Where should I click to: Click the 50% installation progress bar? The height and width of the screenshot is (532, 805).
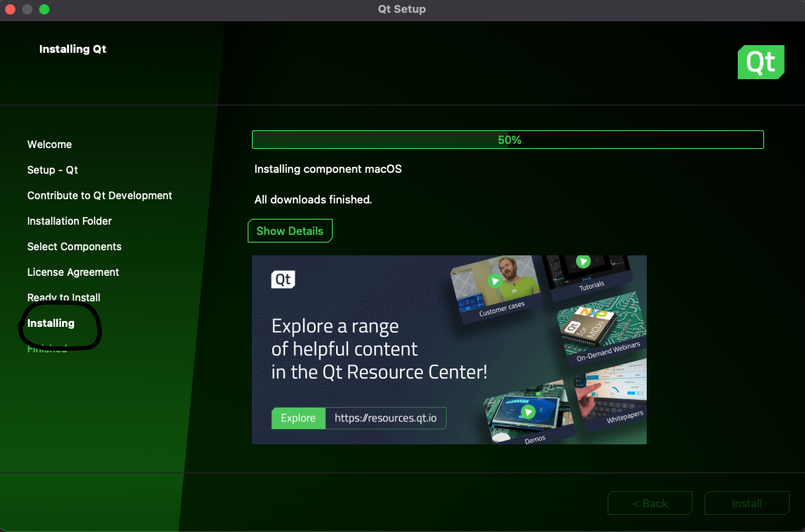pos(508,140)
